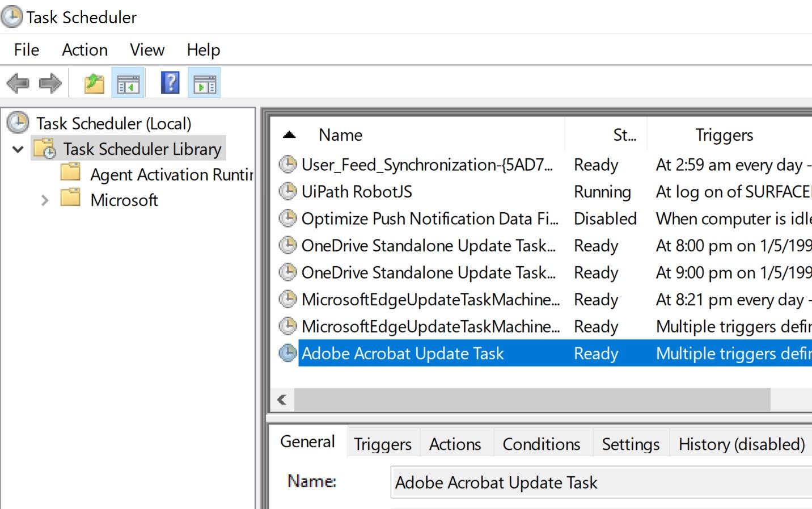This screenshot has height=509, width=812.
Task: Expand the Microsoft tree node
Action: 44,200
